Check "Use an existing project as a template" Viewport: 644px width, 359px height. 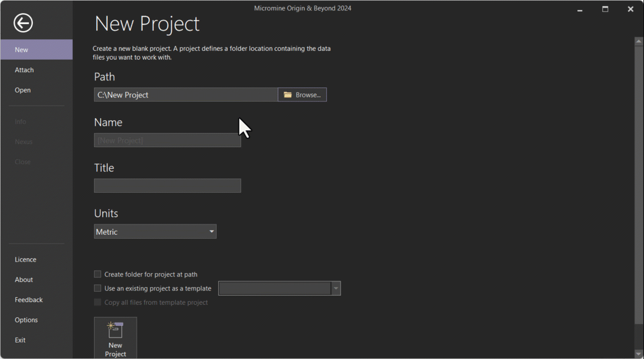97,288
